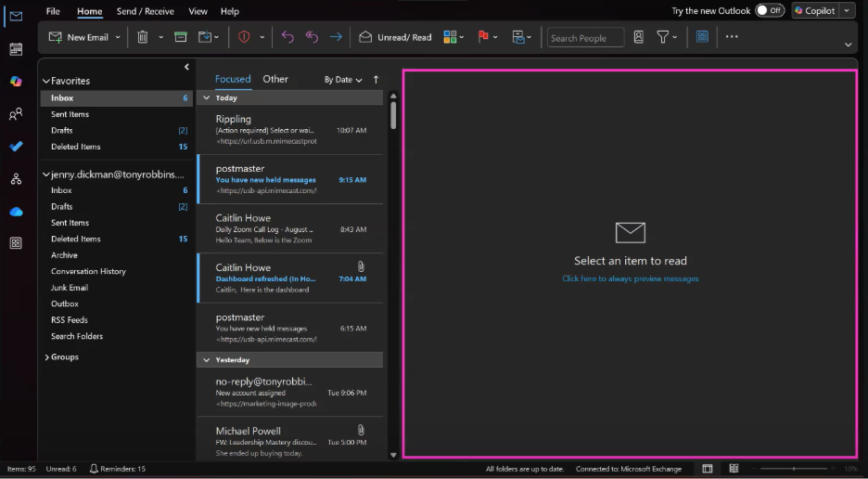This screenshot has height=479, width=868.
Task: Open the Calendar module icon
Action: click(16, 49)
